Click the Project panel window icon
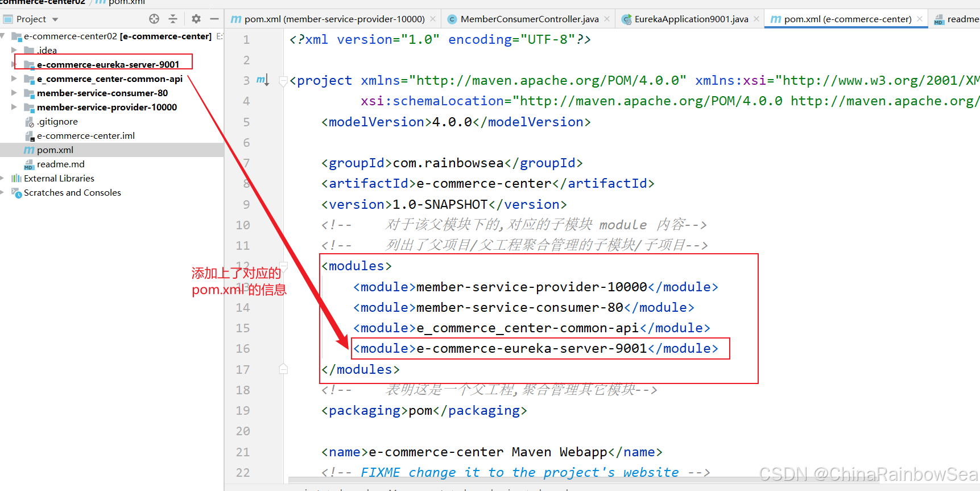The height and width of the screenshot is (491, 980). pyautogui.click(x=8, y=19)
